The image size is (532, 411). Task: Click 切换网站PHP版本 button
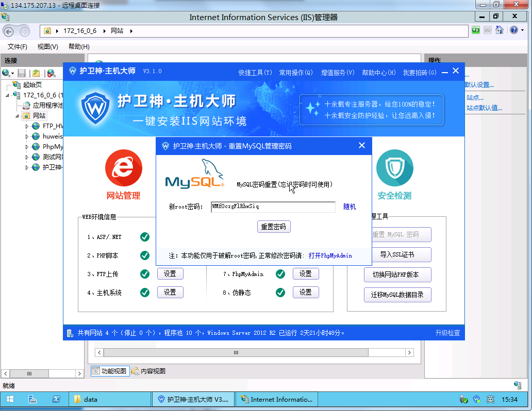(x=397, y=275)
